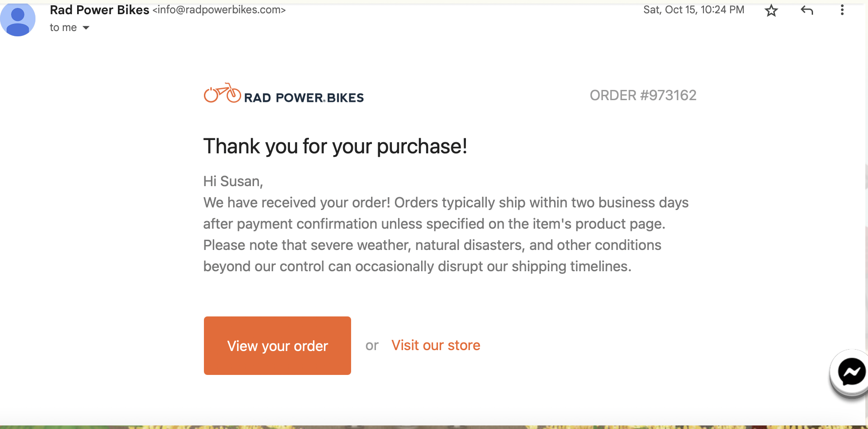Open more actions via the vertical ellipsis

[x=842, y=10]
